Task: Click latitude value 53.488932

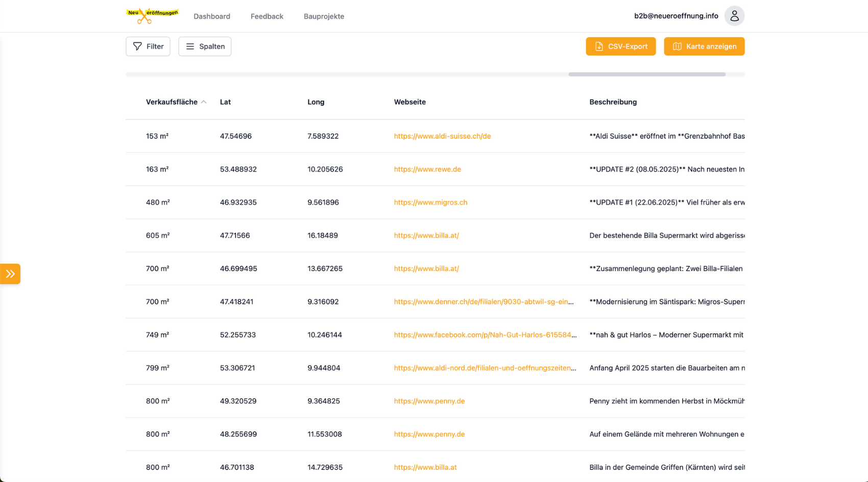Action: click(x=238, y=170)
